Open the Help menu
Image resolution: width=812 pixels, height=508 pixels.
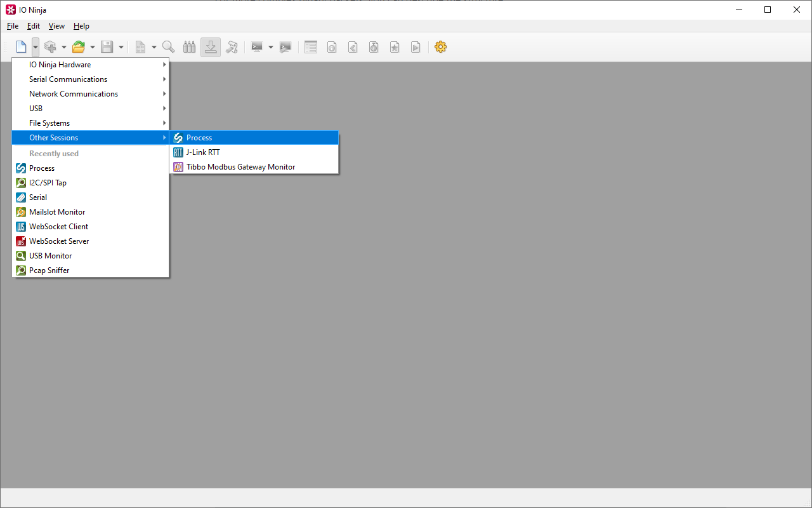[81, 26]
